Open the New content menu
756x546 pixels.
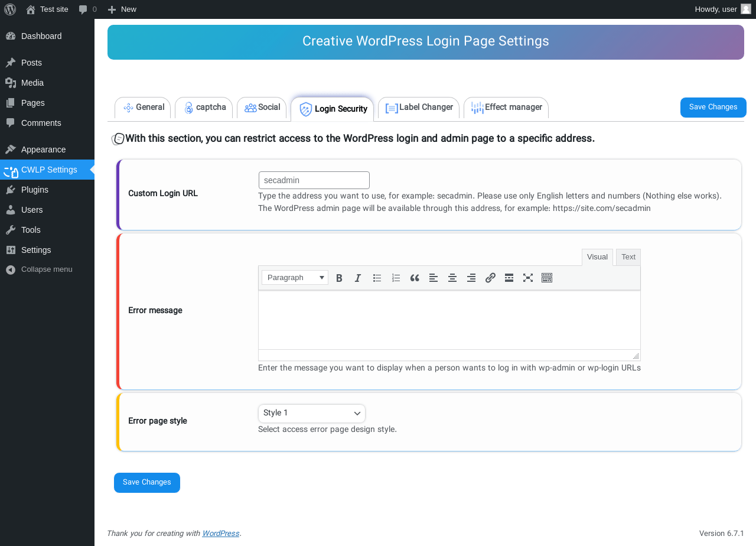(x=122, y=9)
